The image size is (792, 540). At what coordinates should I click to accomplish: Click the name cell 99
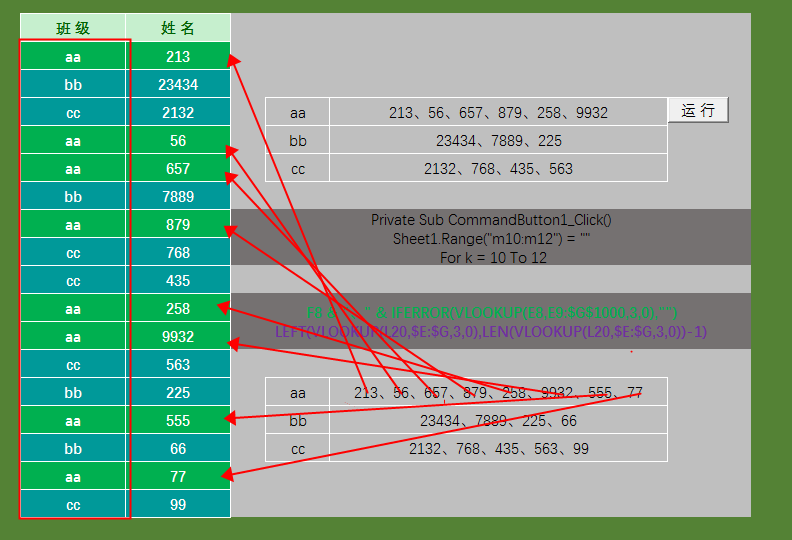tap(178, 505)
